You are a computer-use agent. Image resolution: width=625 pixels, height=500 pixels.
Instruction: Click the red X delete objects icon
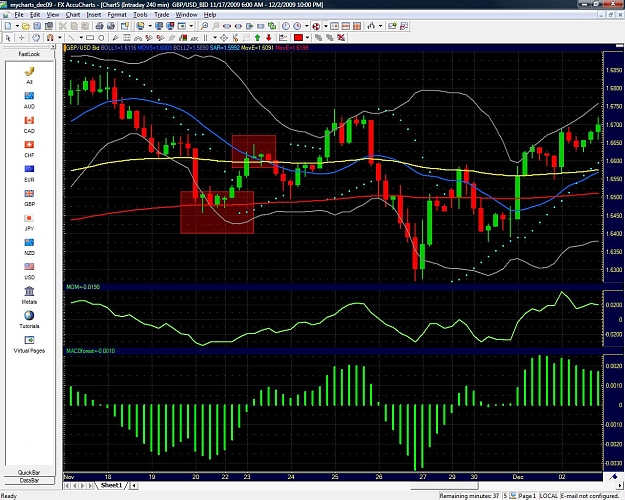click(x=341, y=37)
